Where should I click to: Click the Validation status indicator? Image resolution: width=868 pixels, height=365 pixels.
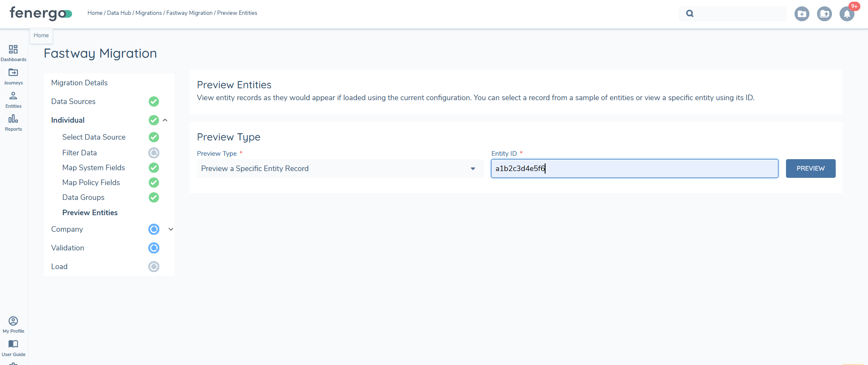154,248
